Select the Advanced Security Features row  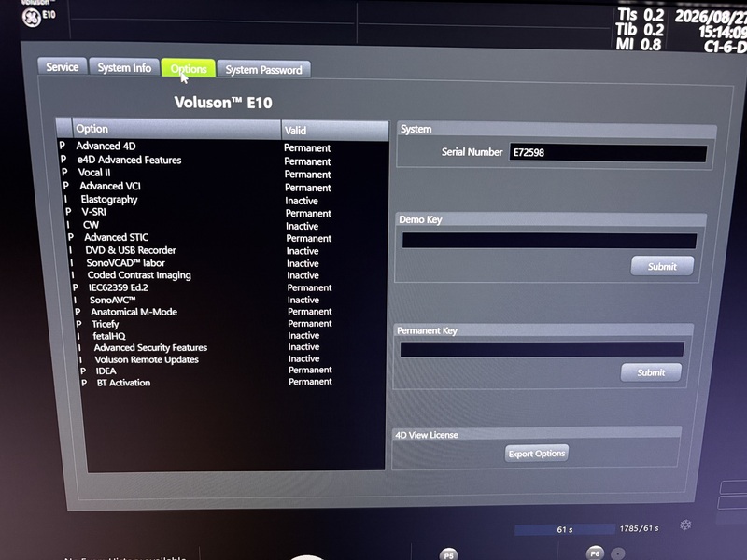click(x=231, y=347)
